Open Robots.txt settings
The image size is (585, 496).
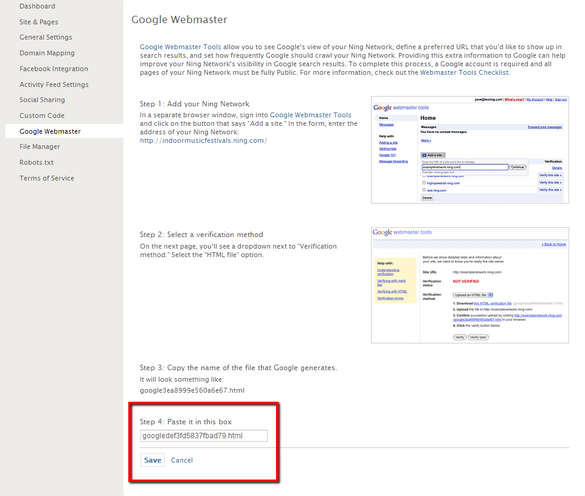pyautogui.click(x=37, y=162)
